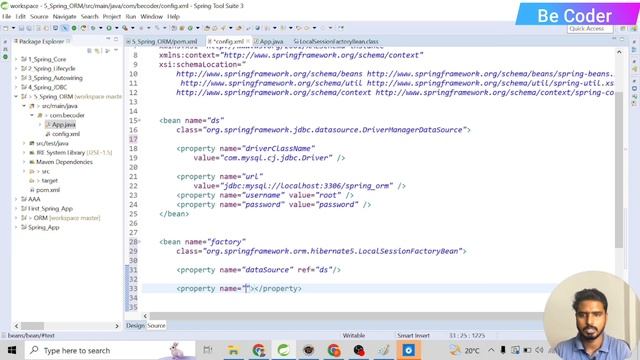Expand JRE System Library node

(x=24, y=153)
